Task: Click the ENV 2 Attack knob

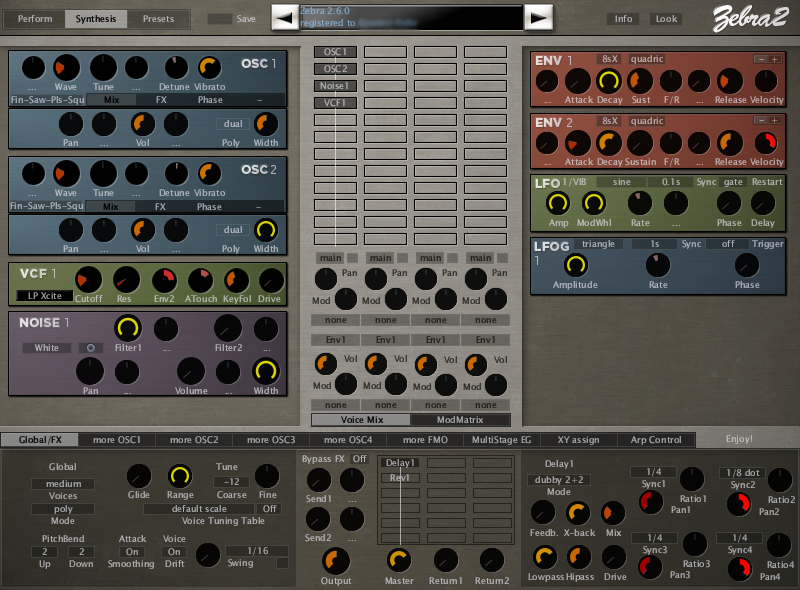Action: pyautogui.click(x=578, y=143)
